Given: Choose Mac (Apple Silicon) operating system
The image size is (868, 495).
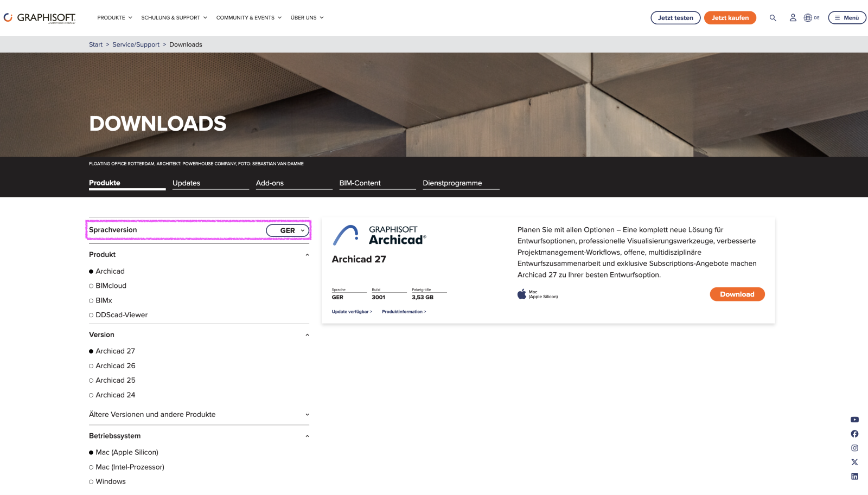Looking at the screenshot, I should (124, 452).
